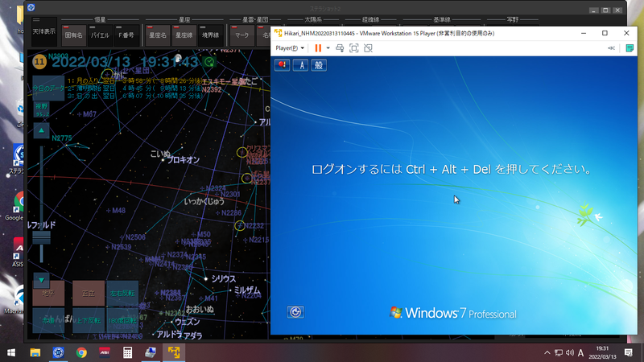
Task: Open Calculator from the taskbar
Action: (127, 352)
